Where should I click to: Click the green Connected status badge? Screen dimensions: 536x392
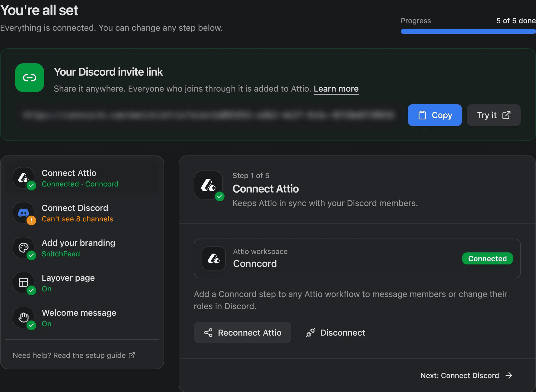[x=487, y=258]
